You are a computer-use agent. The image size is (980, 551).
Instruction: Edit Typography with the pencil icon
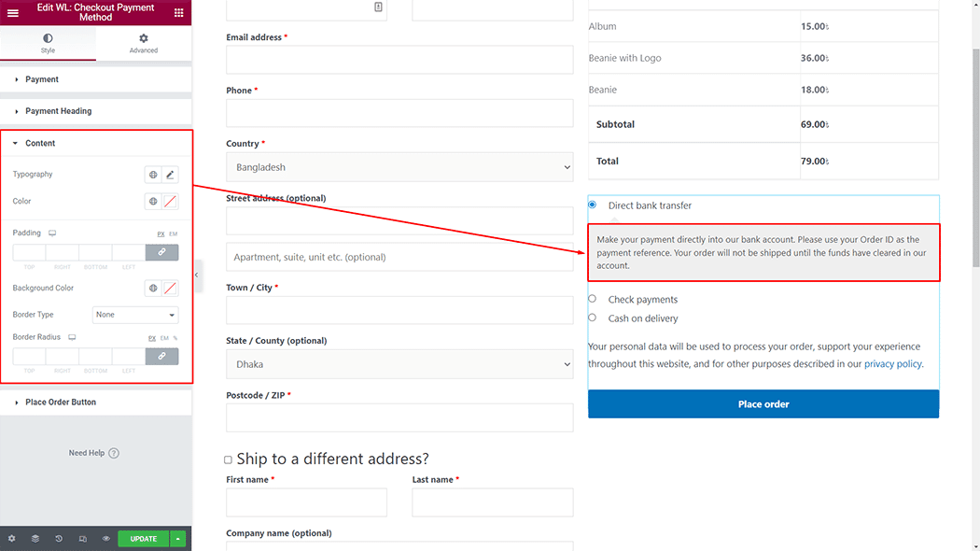point(170,175)
